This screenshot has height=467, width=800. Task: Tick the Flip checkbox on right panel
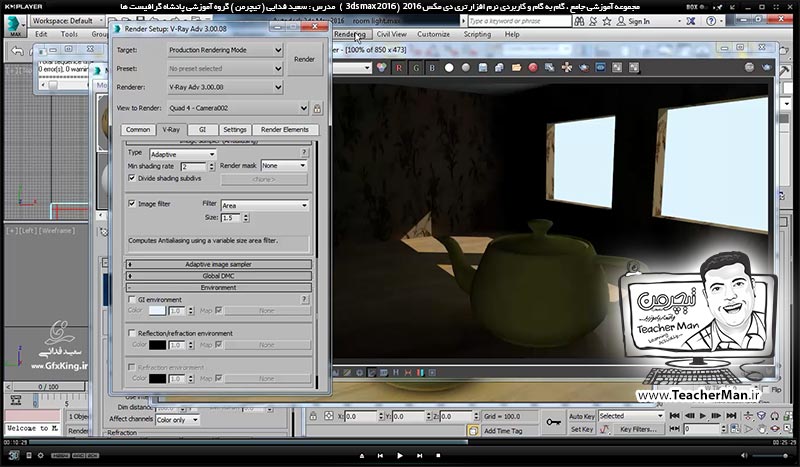coord(766,389)
